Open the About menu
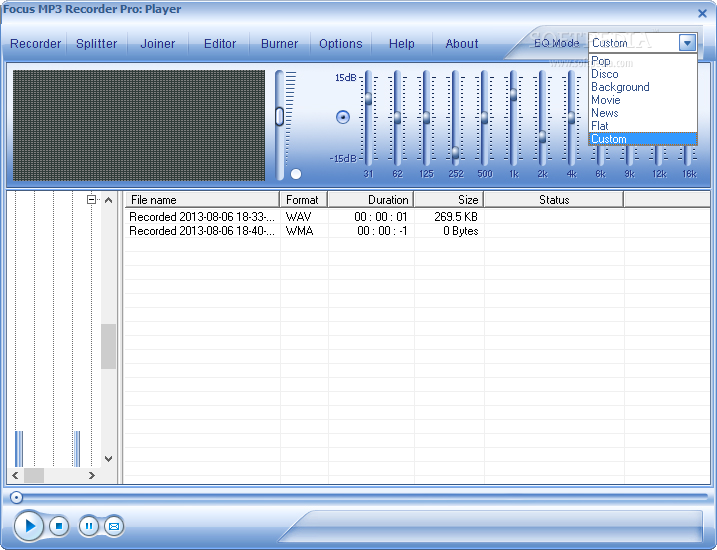 [x=462, y=44]
